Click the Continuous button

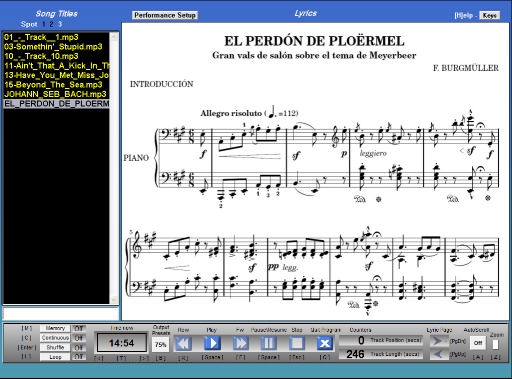(x=55, y=338)
